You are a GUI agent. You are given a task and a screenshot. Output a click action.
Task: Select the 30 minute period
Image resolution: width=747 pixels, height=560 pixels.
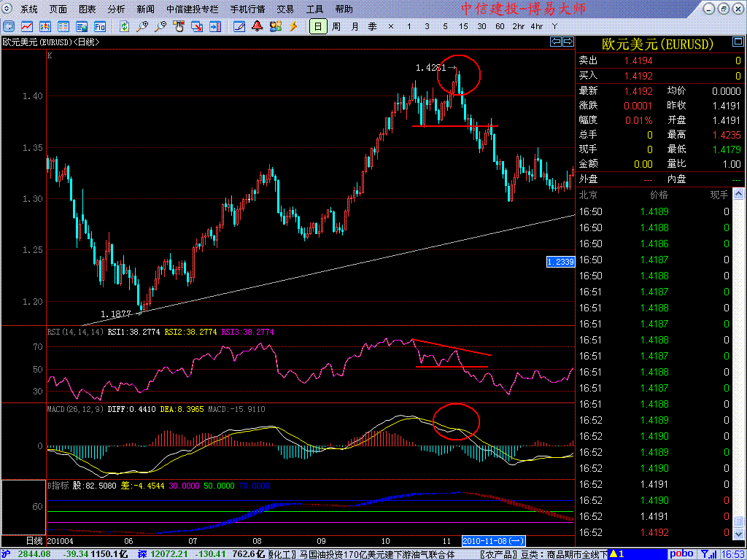tap(481, 27)
